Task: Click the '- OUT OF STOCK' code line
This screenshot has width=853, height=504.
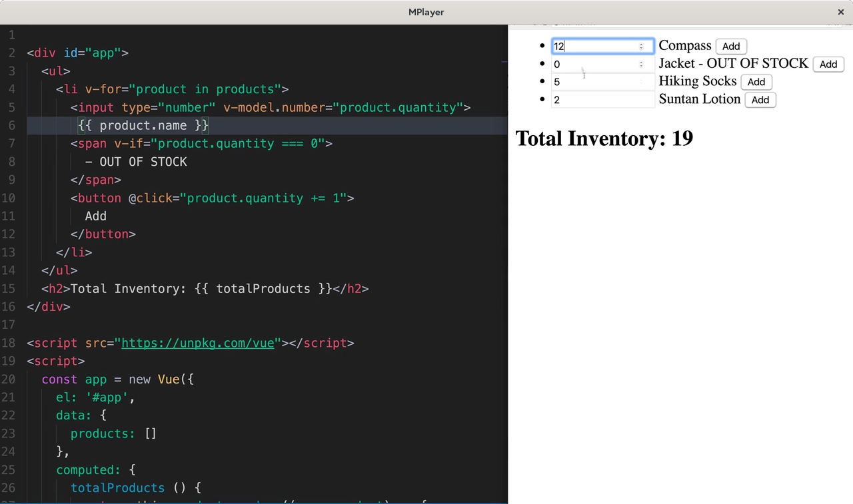Action: 136,162
